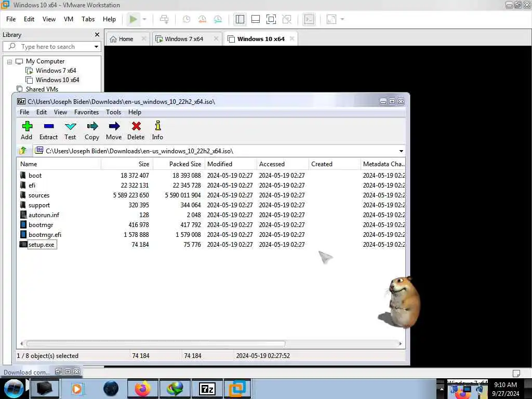Screen dimensions: 532x399
Task: Select Shared VMs in library
Action: [x=42, y=89]
